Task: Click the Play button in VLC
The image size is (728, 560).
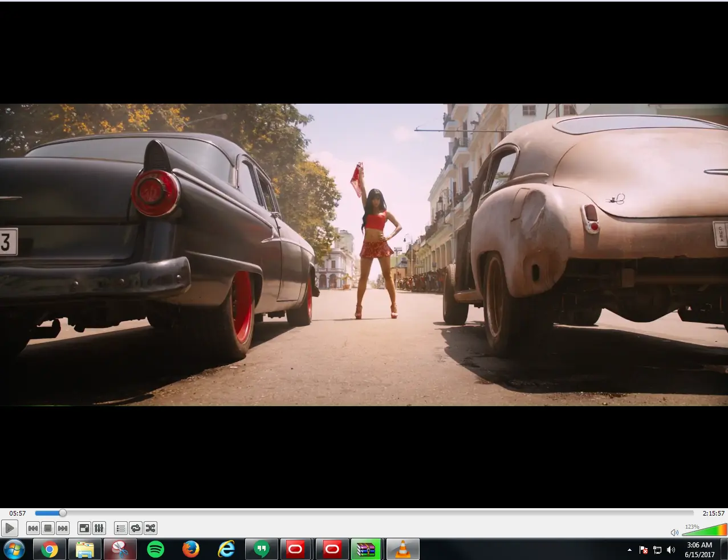Action: (x=10, y=528)
